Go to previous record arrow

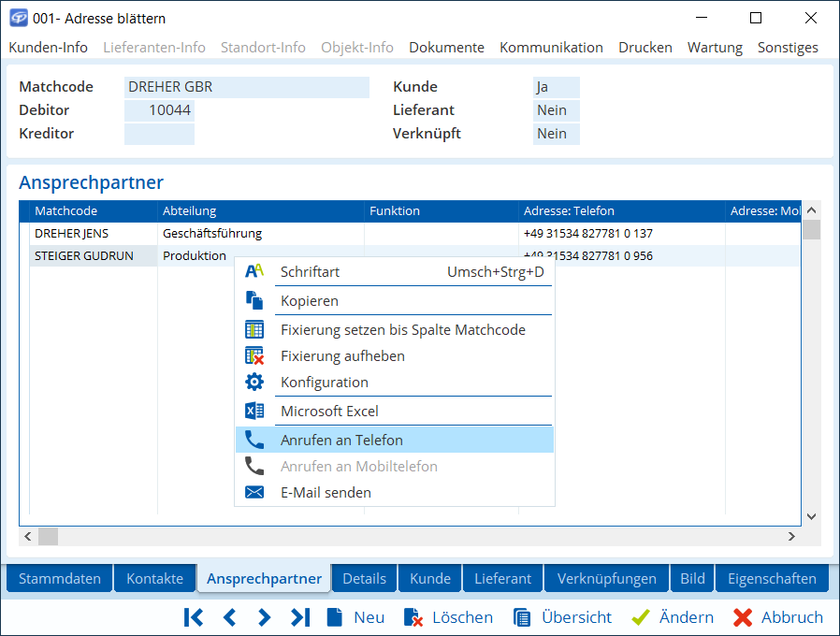[x=229, y=617]
